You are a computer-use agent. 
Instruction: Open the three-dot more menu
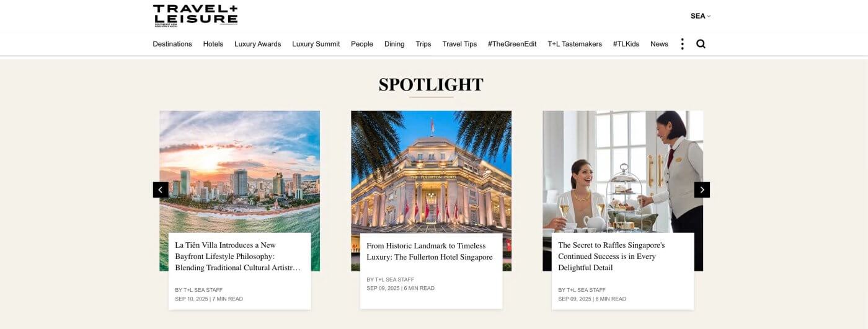pyautogui.click(x=682, y=44)
